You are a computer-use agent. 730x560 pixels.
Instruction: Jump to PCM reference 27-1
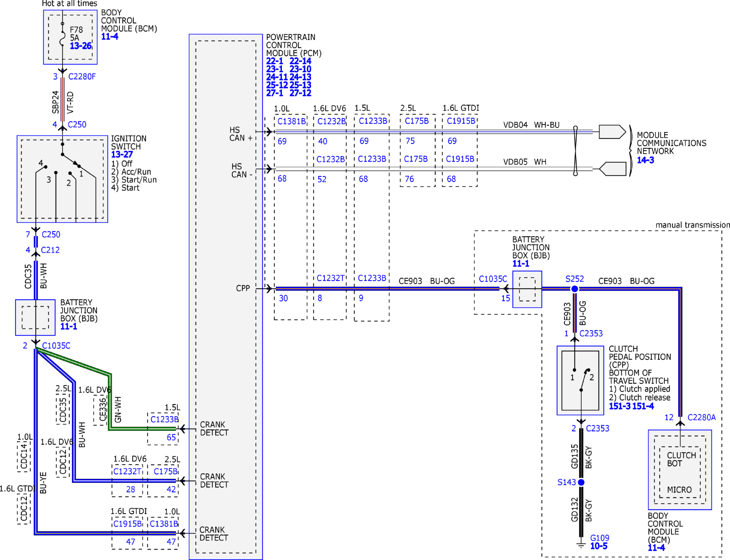click(x=275, y=93)
